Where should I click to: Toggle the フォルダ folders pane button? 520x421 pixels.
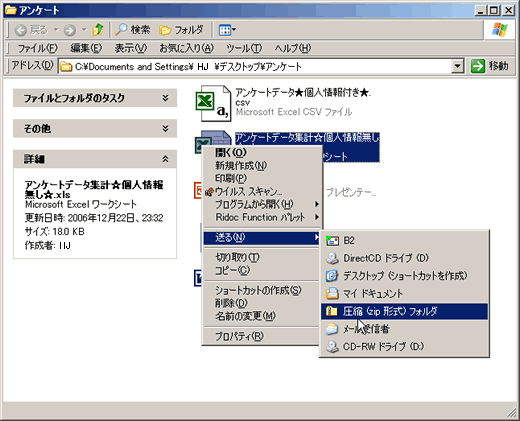pos(181,30)
